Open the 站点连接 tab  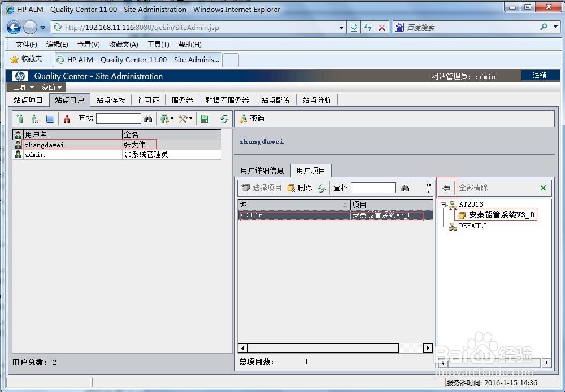[111, 100]
